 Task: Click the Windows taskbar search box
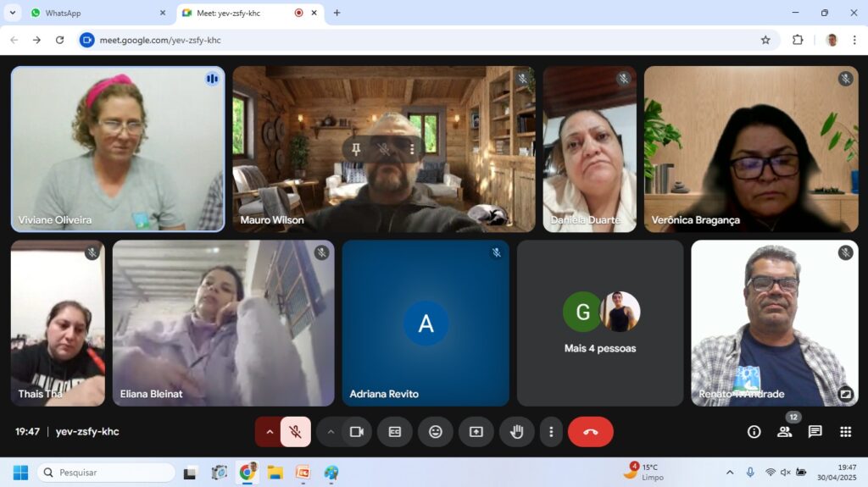[x=106, y=473]
